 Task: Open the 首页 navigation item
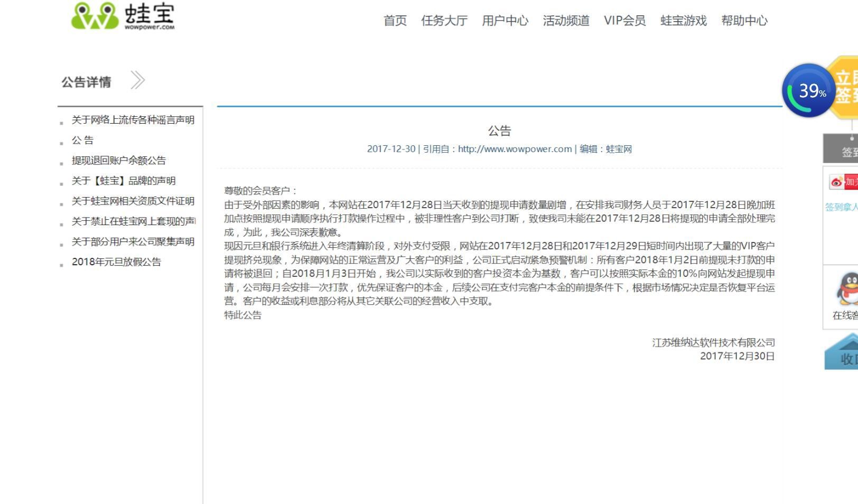395,21
